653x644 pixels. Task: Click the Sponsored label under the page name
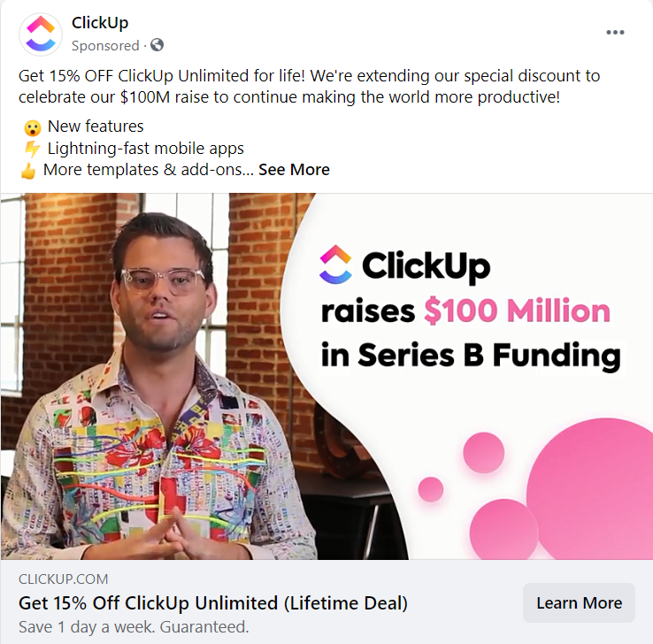tap(105, 45)
